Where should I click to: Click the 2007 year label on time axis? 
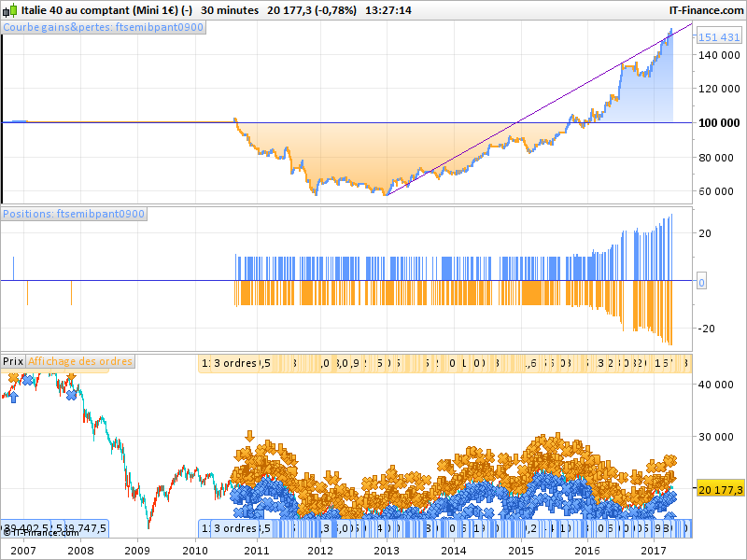tap(22, 551)
